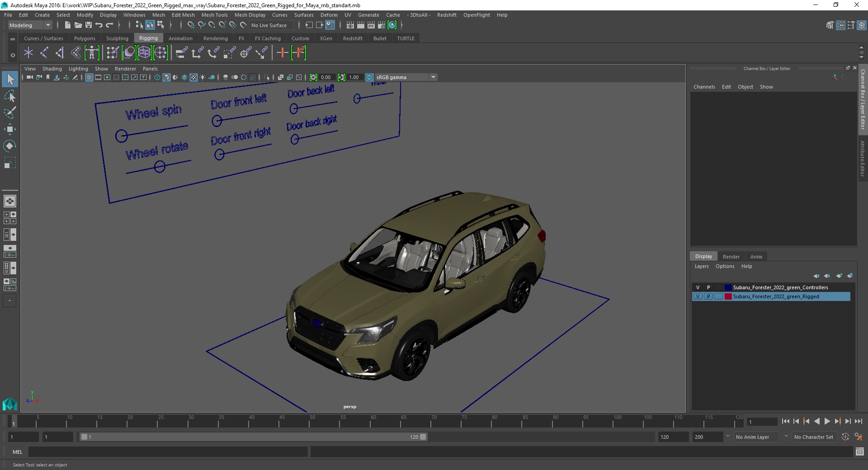Open the Deform menu

(x=329, y=15)
